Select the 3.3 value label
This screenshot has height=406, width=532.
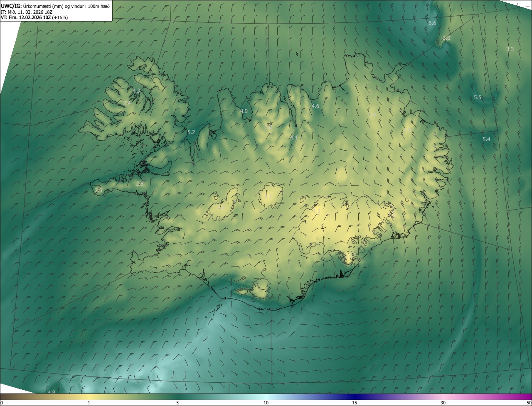(510, 49)
